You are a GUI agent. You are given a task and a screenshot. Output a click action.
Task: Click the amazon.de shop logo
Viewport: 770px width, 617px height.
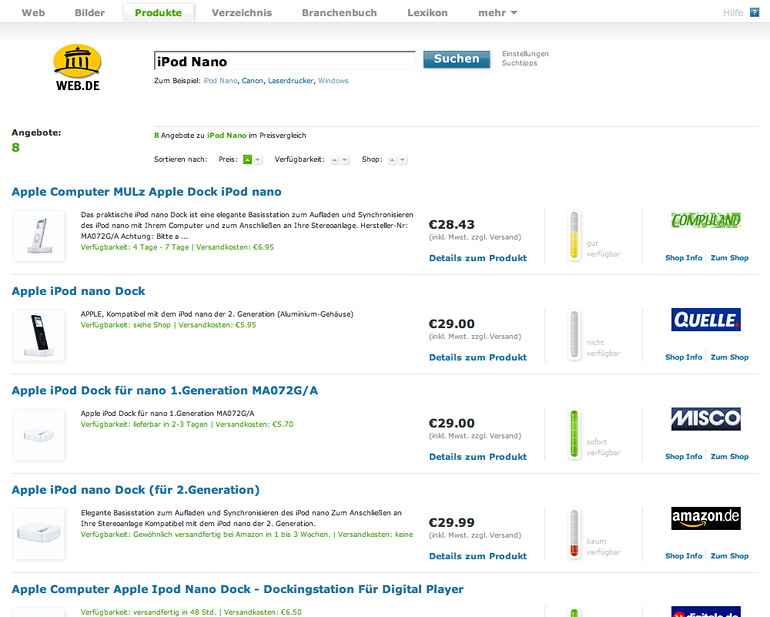(706, 518)
